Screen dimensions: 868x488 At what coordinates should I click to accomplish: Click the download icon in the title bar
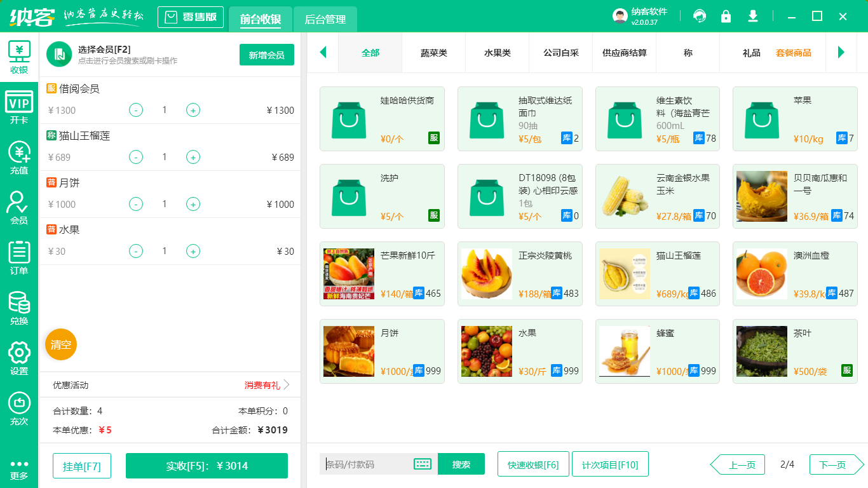[752, 16]
